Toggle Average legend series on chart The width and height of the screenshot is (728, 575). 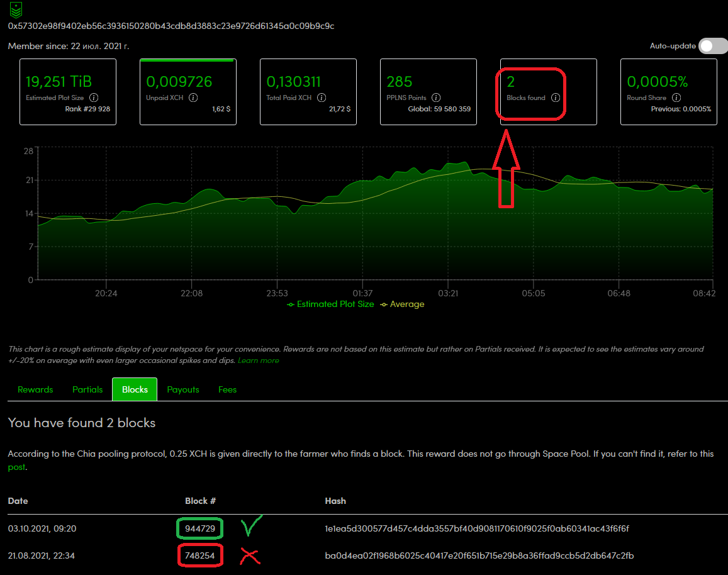[x=402, y=304]
